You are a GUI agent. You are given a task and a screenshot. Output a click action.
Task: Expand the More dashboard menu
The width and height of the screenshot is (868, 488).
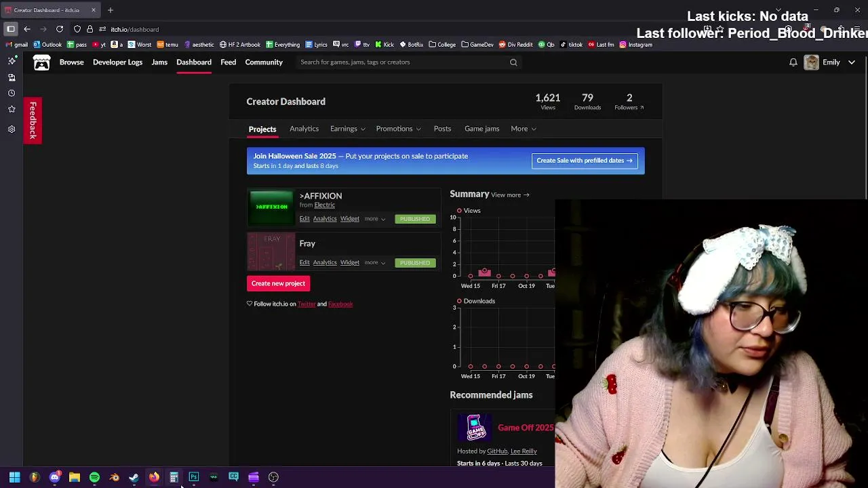523,129
